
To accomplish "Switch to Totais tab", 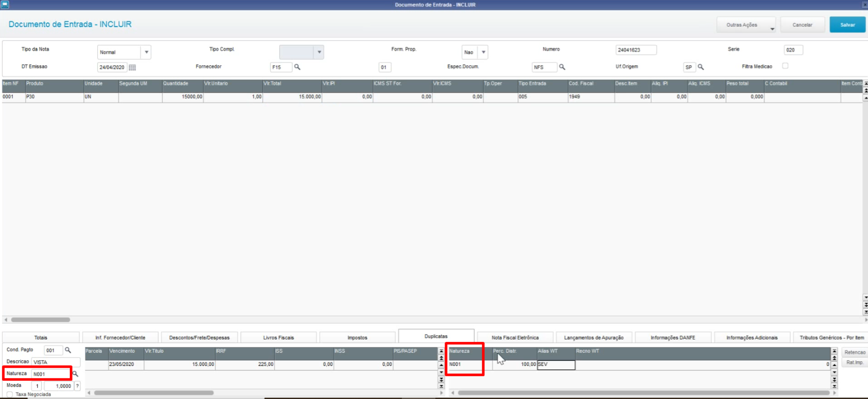I will pyautogui.click(x=41, y=337).
